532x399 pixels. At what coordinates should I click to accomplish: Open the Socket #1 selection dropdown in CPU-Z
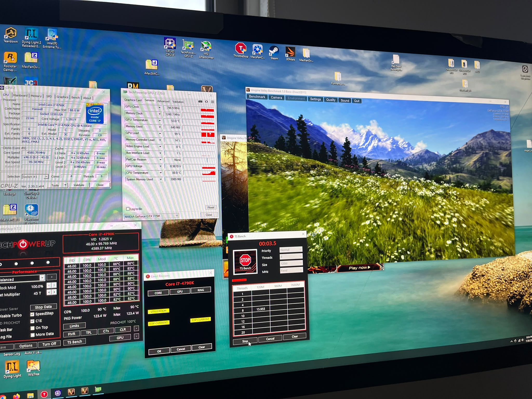pyautogui.click(x=35, y=177)
